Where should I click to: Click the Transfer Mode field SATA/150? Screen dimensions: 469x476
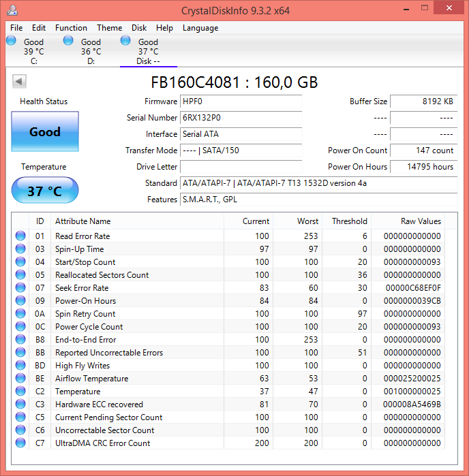(241, 150)
